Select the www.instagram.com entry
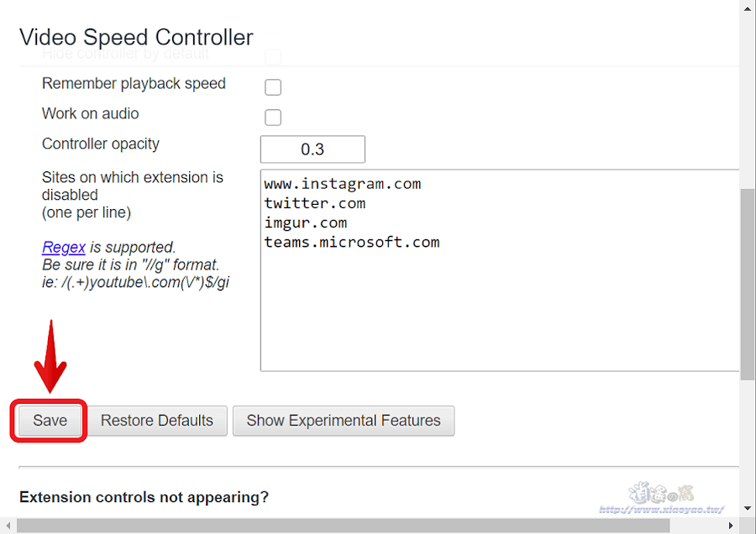The width and height of the screenshot is (756, 534). pyautogui.click(x=341, y=183)
